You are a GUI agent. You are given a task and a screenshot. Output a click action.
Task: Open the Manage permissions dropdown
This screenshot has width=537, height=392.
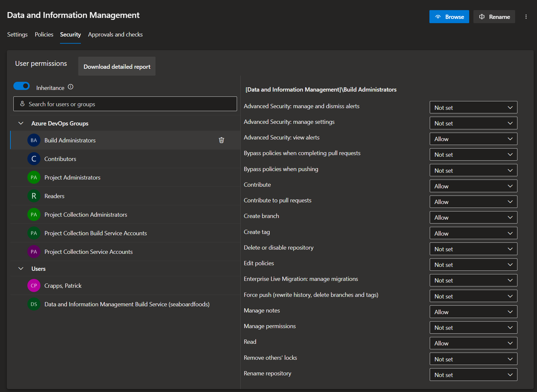click(473, 327)
